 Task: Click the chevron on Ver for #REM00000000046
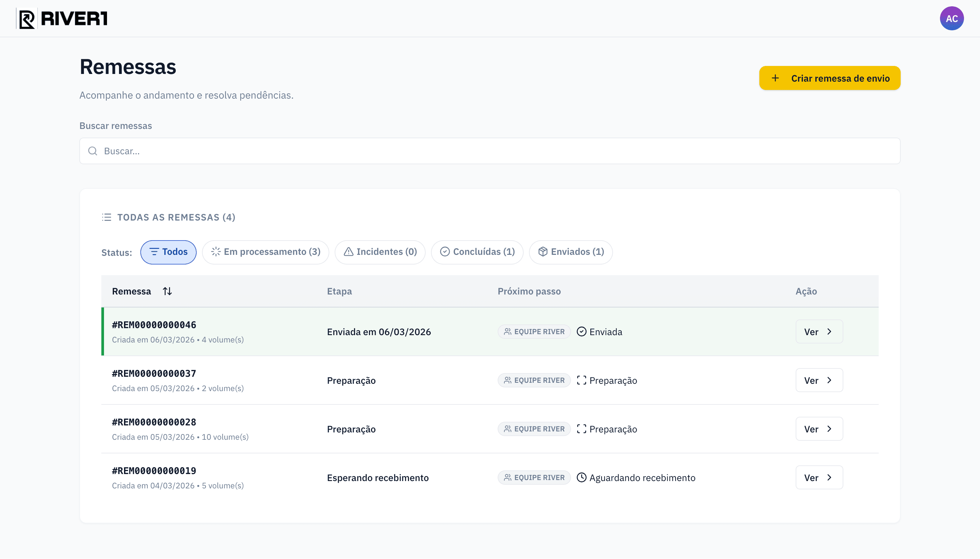[x=829, y=331]
